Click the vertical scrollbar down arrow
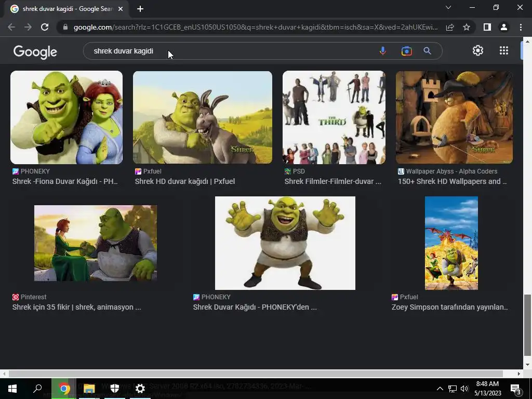This screenshot has height=399, width=532. [527, 365]
